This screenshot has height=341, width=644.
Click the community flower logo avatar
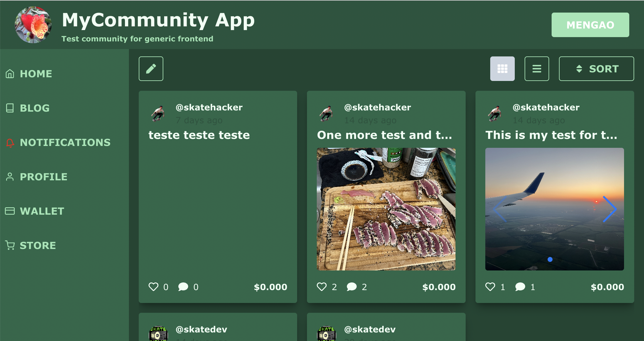coord(33,25)
